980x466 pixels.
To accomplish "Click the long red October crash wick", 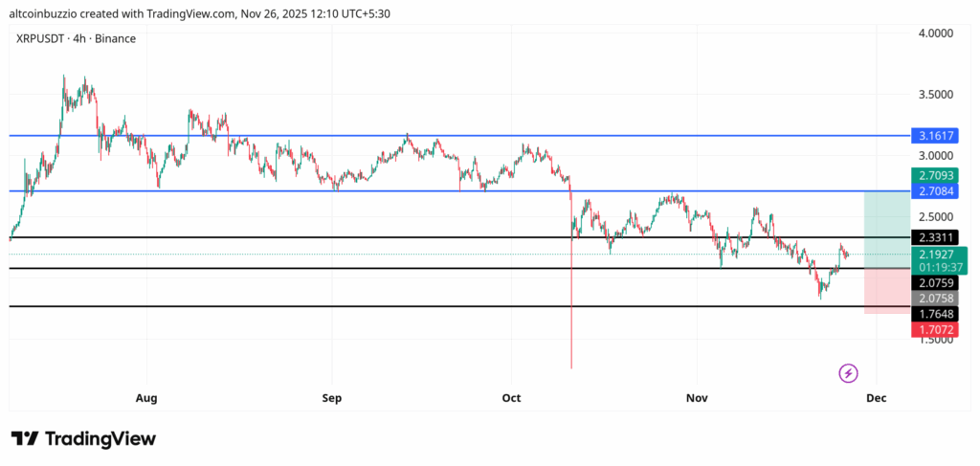I will coord(571,325).
